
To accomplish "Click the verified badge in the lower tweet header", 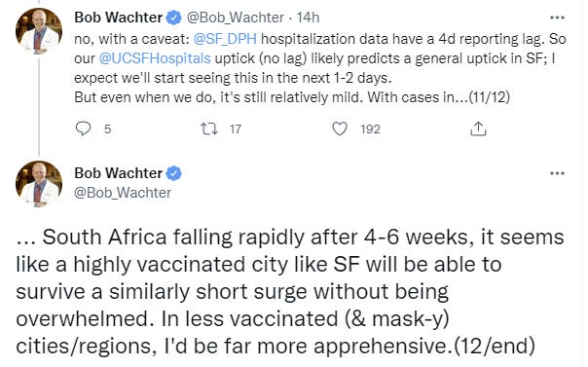I will coord(173,173).
